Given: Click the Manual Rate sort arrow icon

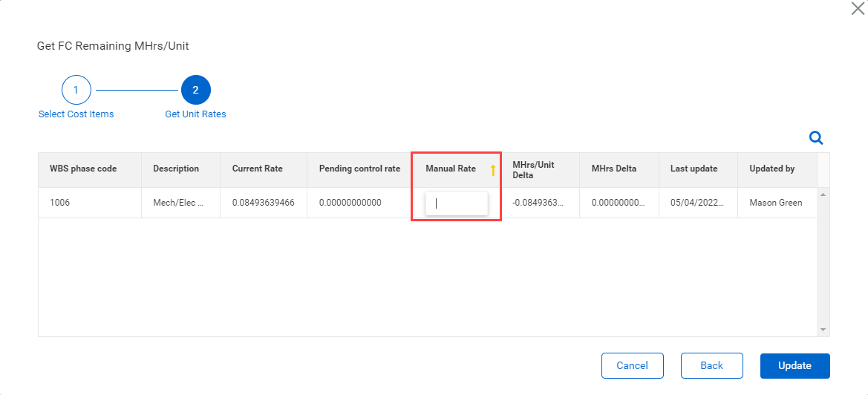Looking at the screenshot, I should click(x=492, y=170).
